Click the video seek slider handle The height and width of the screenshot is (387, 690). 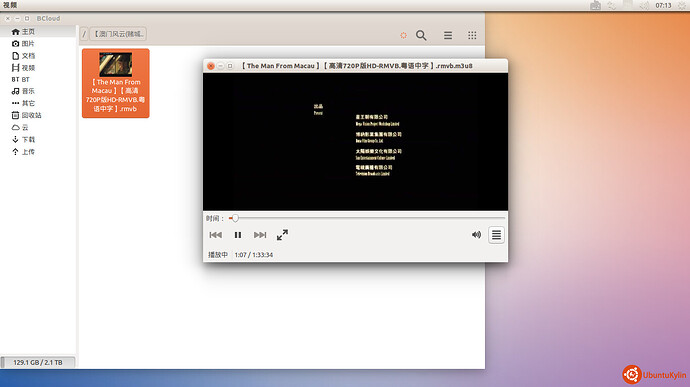click(x=235, y=218)
